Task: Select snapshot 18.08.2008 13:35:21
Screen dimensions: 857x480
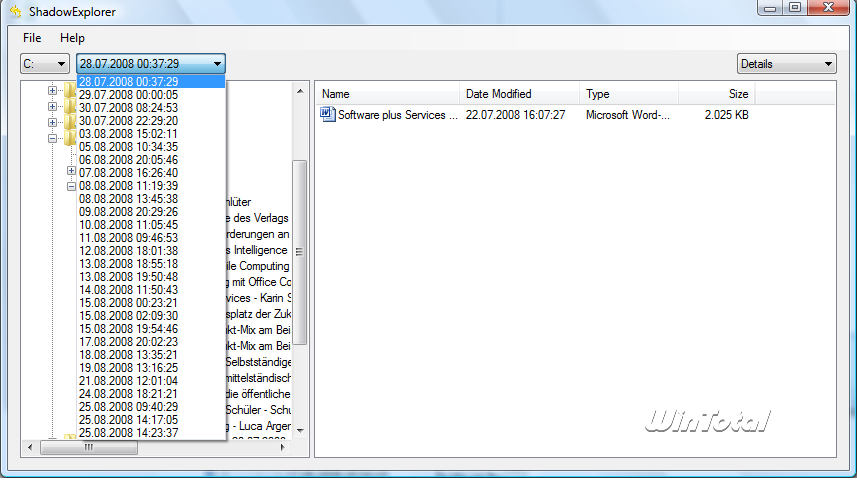Action: point(151,355)
